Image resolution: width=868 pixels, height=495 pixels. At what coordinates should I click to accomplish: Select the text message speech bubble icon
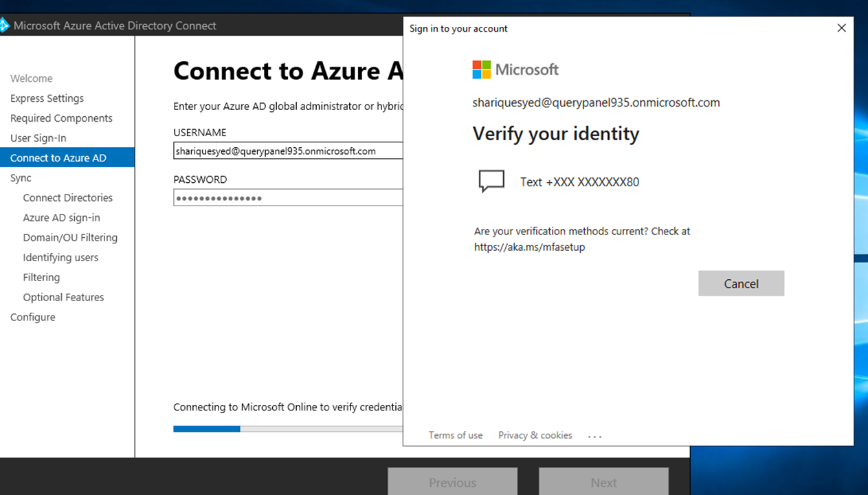(x=491, y=181)
